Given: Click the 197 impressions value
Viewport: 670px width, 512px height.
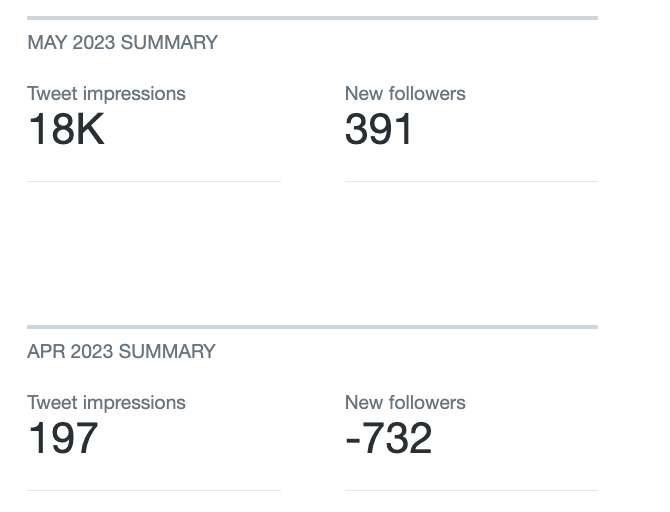Looking at the screenshot, I should (x=63, y=439).
